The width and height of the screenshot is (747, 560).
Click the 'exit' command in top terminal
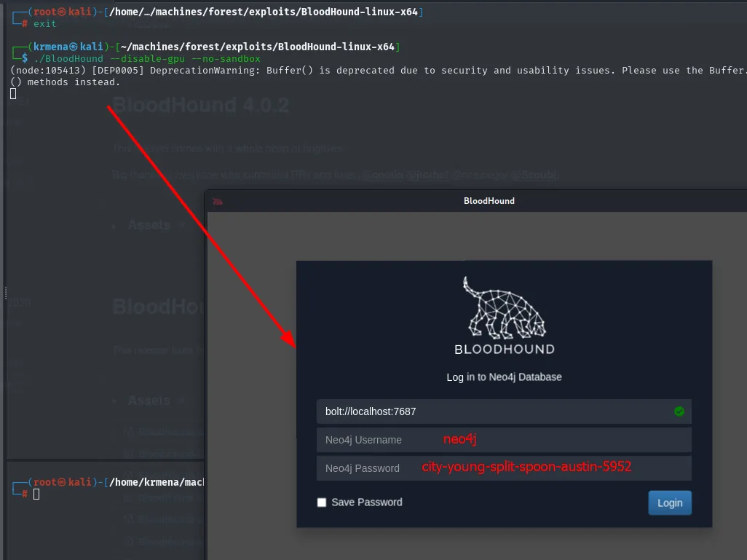coord(45,24)
